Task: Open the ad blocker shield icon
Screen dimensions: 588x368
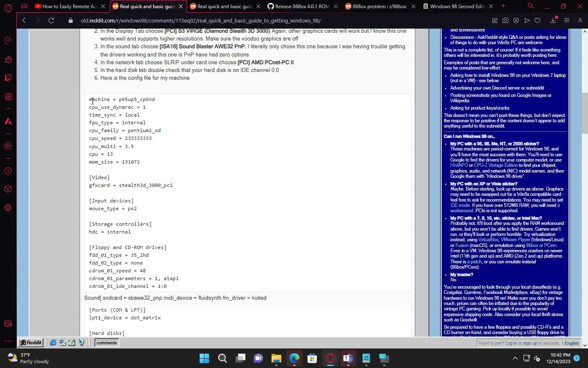Action: 516,20
